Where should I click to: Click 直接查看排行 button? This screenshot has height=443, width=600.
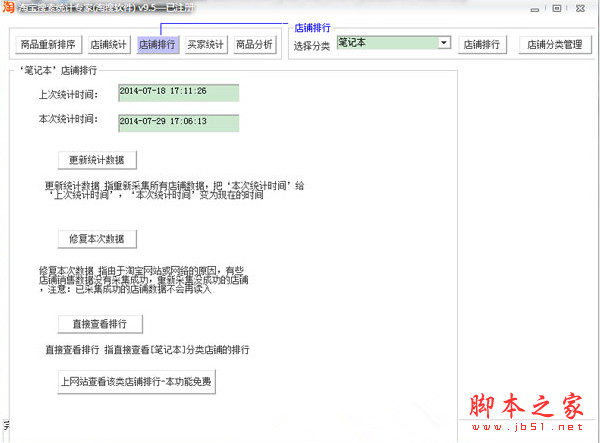coord(100,324)
